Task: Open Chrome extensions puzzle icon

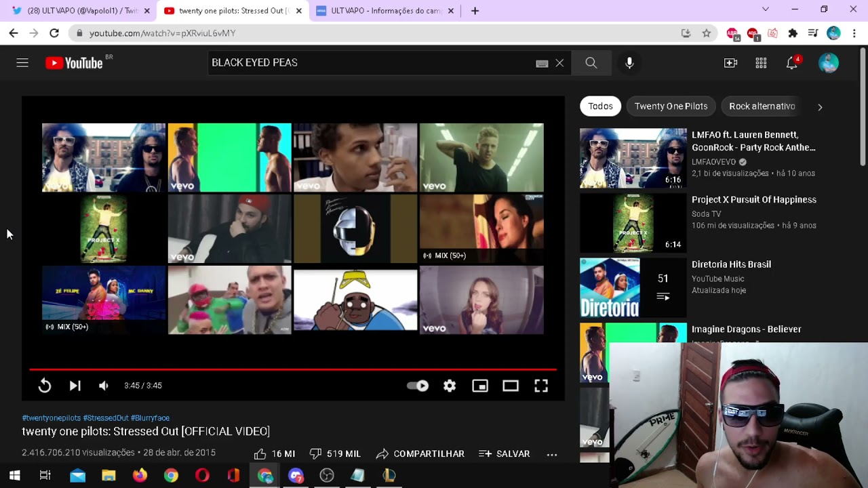Action: coord(793,33)
